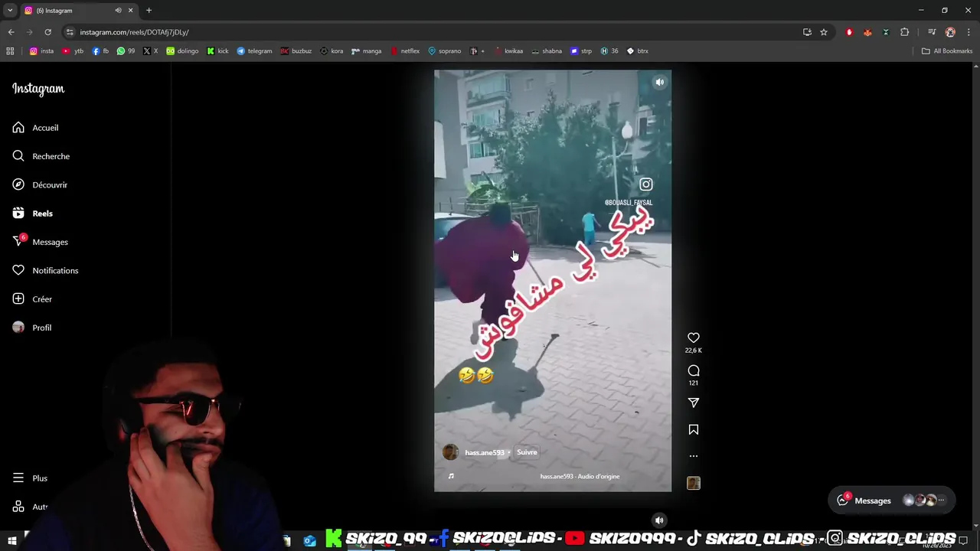Open the Reels section
This screenshot has height=551, width=980.
tap(33, 214)
